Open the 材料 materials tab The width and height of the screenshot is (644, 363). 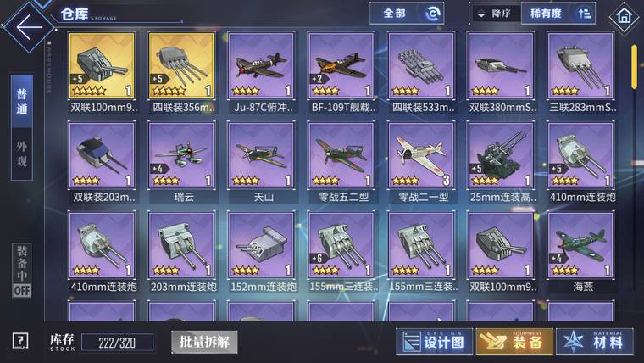click(x=594, y=341)
